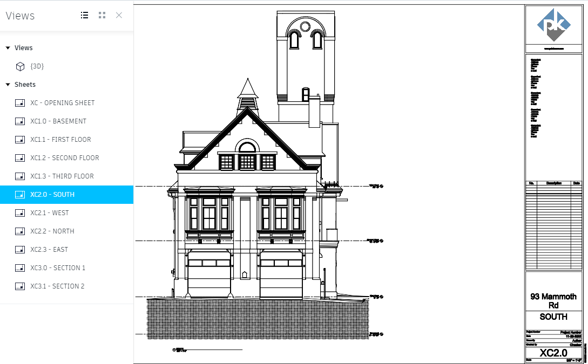
Task: Collapse the Sheets section
Action: tap(8, 85)
